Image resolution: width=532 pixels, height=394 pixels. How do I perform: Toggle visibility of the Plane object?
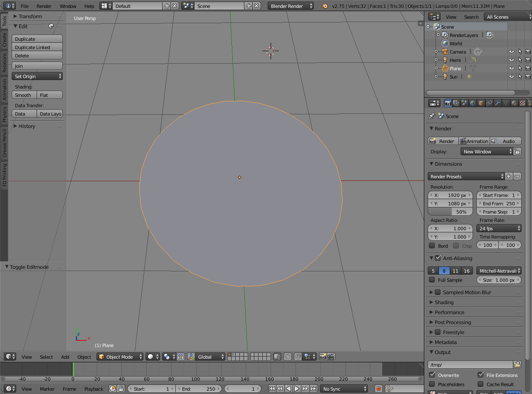512,68
